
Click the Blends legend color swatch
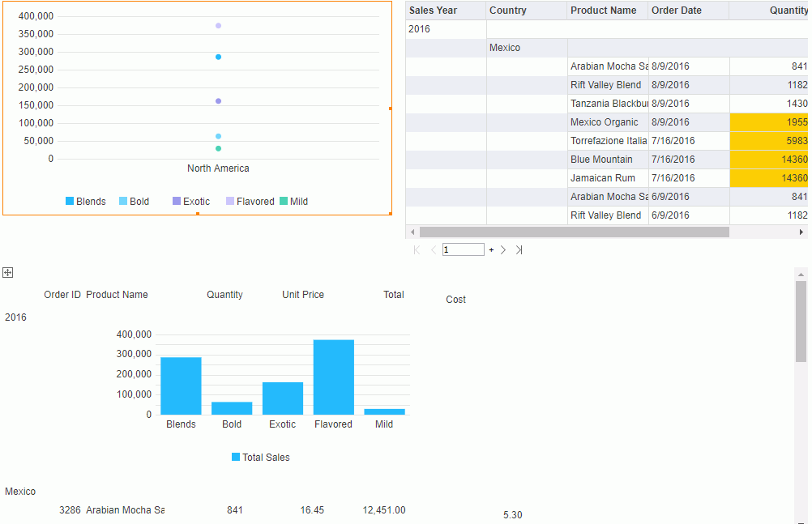(x=70, y=202)
